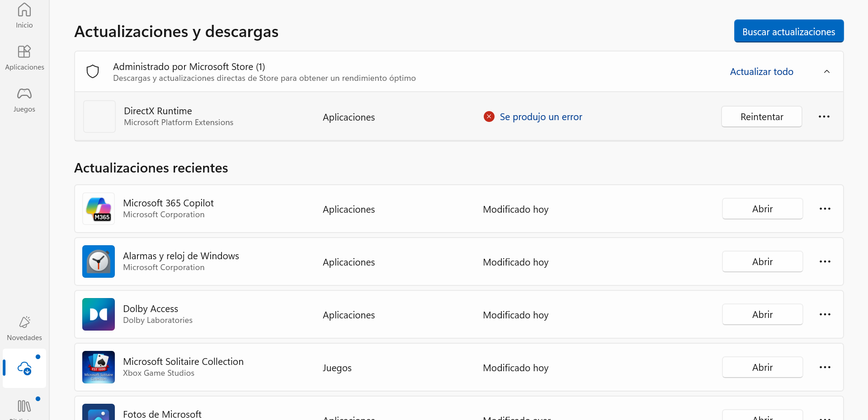
Task: Open Dolby Access app icon
Action: click(x=99, y=314)
